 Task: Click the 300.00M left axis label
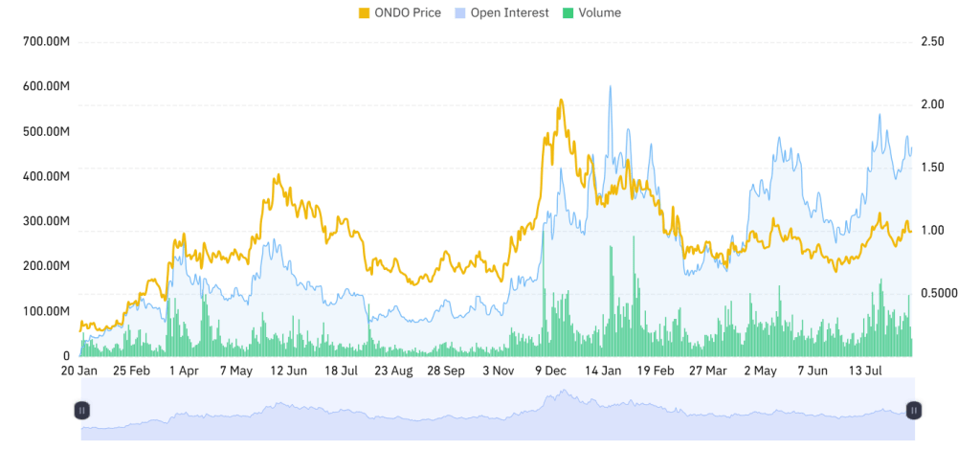(x=46, y=221)
